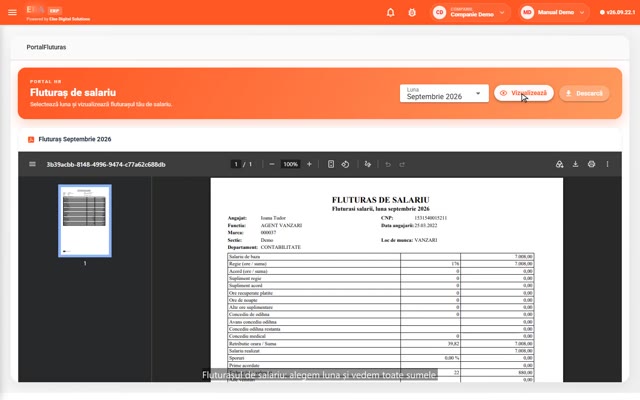This screenshot has height=400, width=640.
Task: Select page 1 thumbnail
Action: [x=85, y=221]
